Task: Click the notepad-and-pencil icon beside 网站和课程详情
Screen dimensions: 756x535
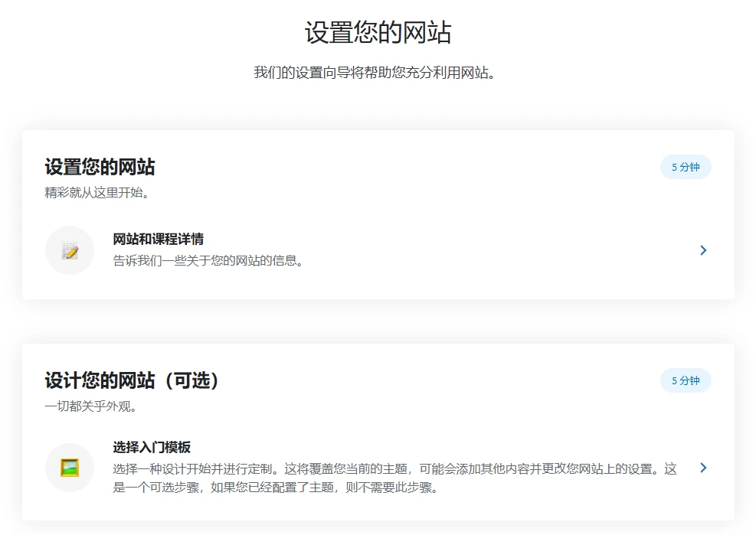Action: coord(69,250)
